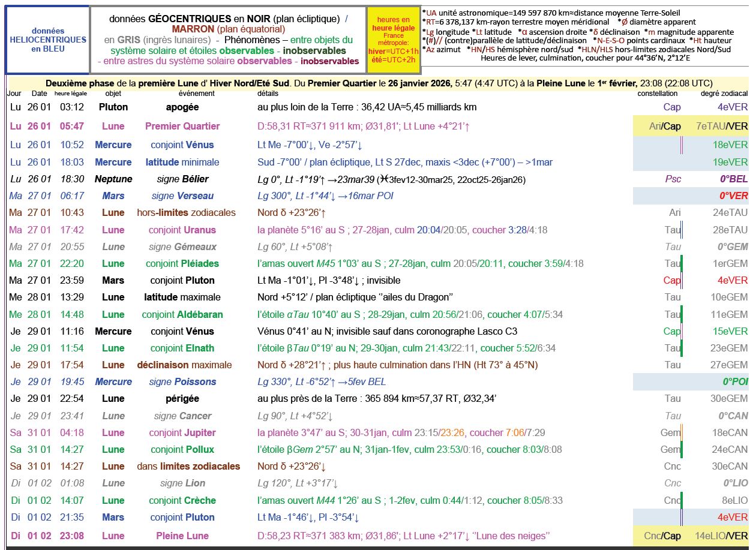Click 'conjoint Pléiades' in the event column
The width and height of the screenshot is (756, 550).
182,263
